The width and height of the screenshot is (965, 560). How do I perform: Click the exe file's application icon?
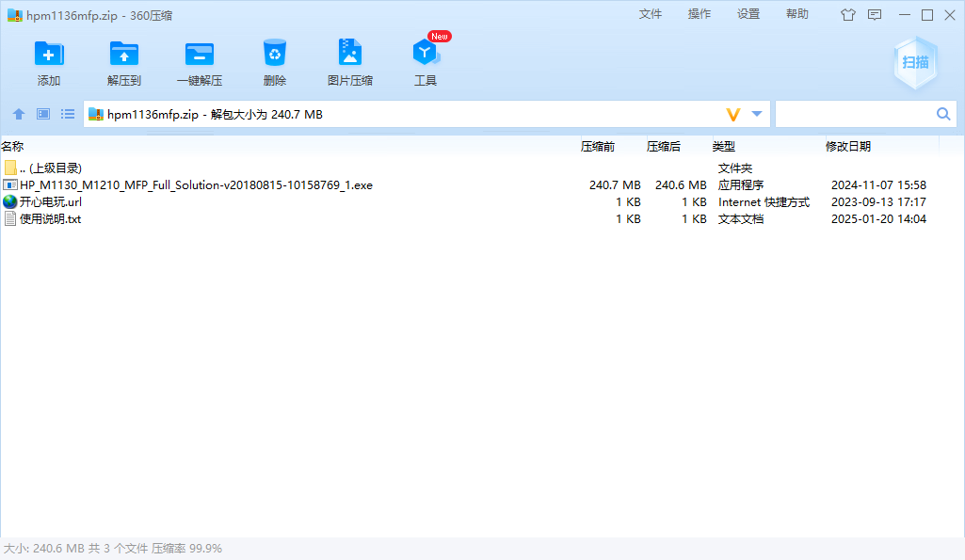[x=9, y=184]
